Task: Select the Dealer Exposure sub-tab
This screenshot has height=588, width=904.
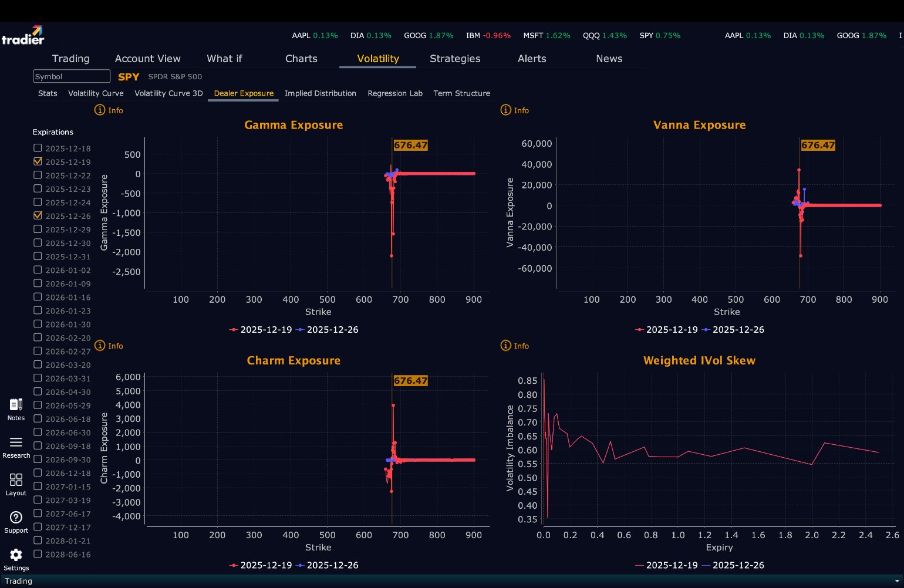Action: [244, 93]
